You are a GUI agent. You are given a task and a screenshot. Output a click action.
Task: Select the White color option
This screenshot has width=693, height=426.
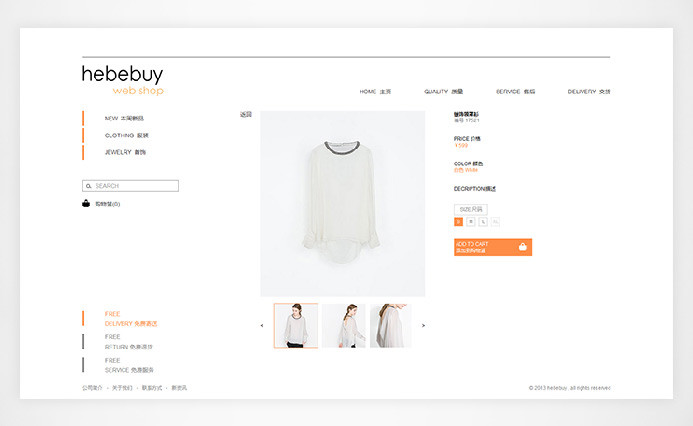pos(465,170)
